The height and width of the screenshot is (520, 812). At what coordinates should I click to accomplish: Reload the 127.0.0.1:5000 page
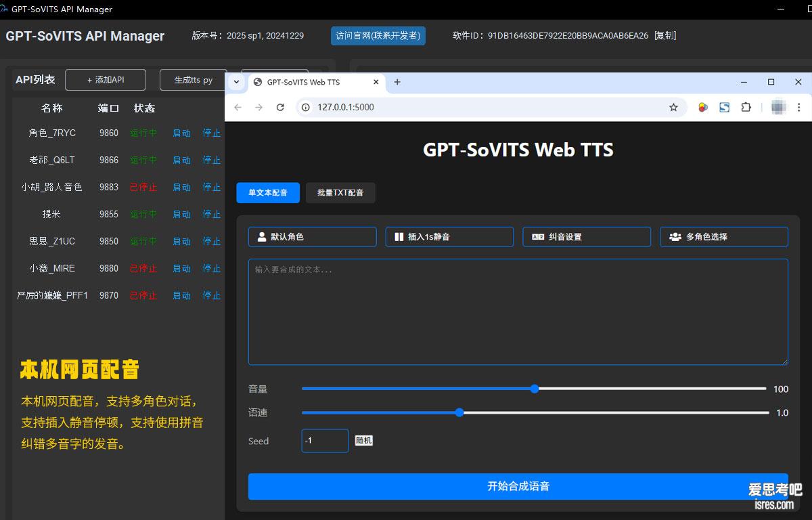(280, 107)
